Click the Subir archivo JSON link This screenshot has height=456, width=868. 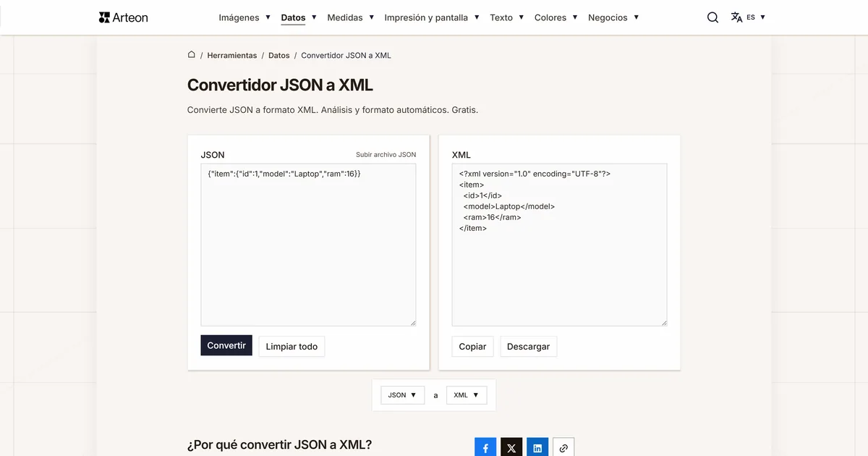pos(386,155)
